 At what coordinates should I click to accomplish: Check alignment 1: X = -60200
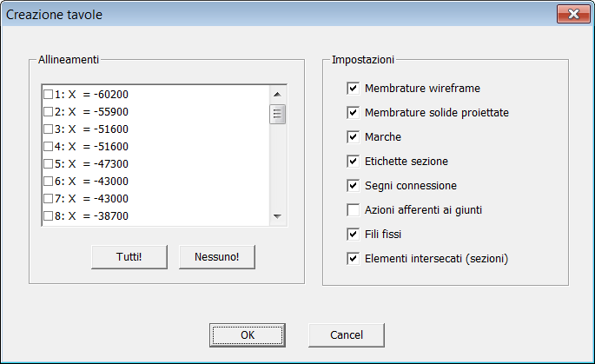coord(48,94)
